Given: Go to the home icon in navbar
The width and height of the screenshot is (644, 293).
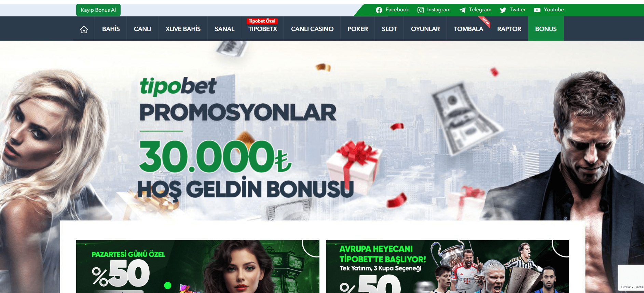Looking at the screenshot, I should point(84,29).
